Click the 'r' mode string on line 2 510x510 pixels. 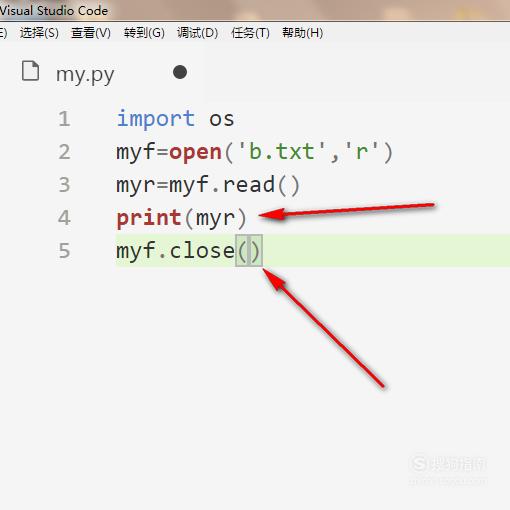point(362,151)
